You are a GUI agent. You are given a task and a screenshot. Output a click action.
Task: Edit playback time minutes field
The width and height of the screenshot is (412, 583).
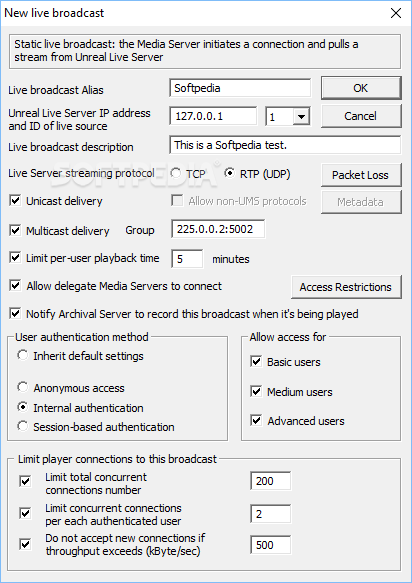pos(187,259)
